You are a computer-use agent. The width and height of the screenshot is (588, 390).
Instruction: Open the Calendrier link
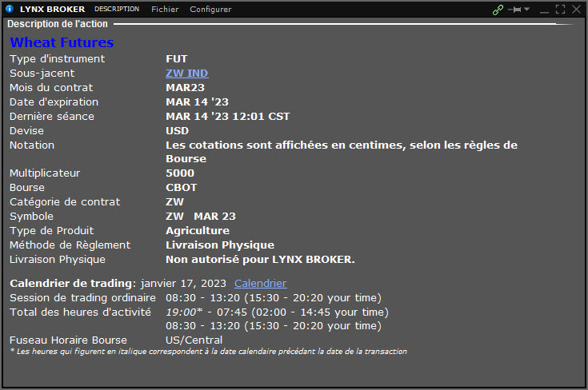pyautogui.click(x=260, y=283)
